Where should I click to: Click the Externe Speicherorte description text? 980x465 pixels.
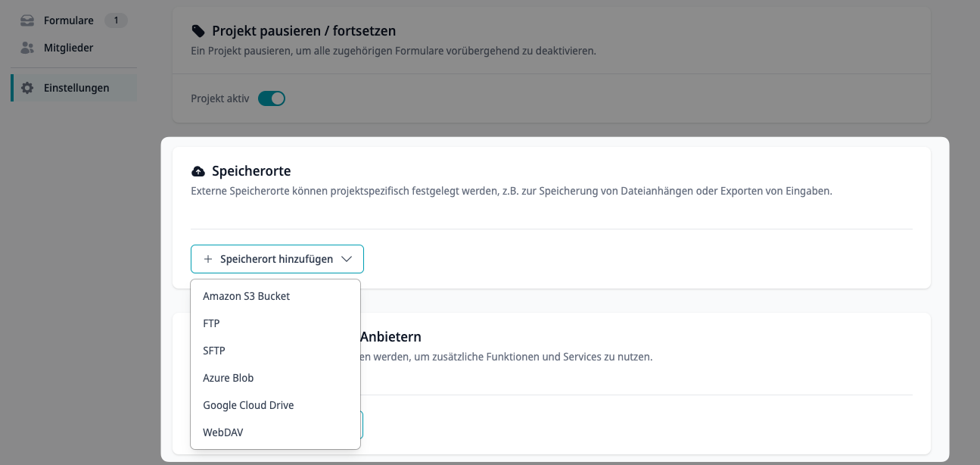click(x=512, y=191)
